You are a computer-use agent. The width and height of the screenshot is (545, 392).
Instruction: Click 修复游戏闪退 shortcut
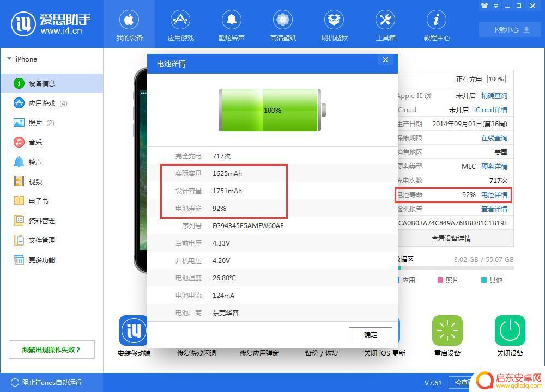pos(196,353)
